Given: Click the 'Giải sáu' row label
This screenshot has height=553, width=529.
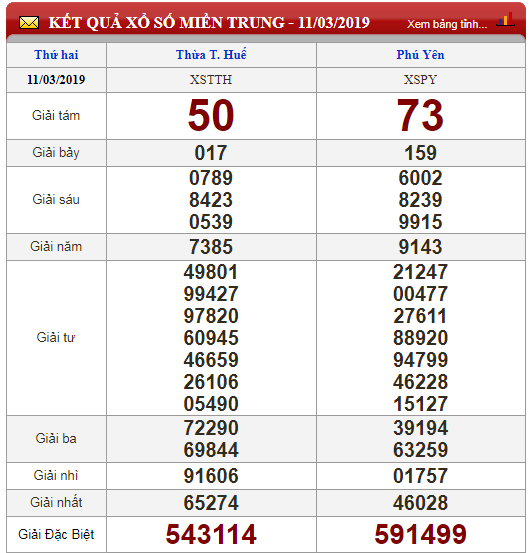Looking at the screenshot, I should coord(56,199).
